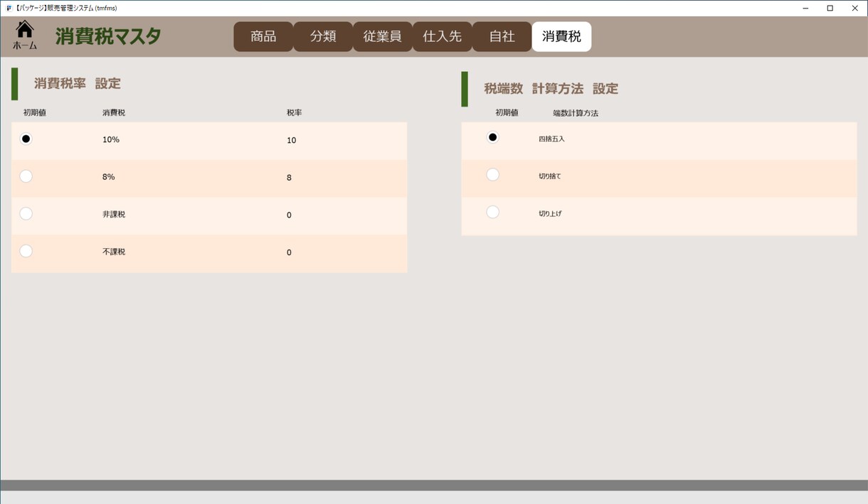Open the 商品 tab
The width and height of the screenshot is (868, 504).
[263, 36]
